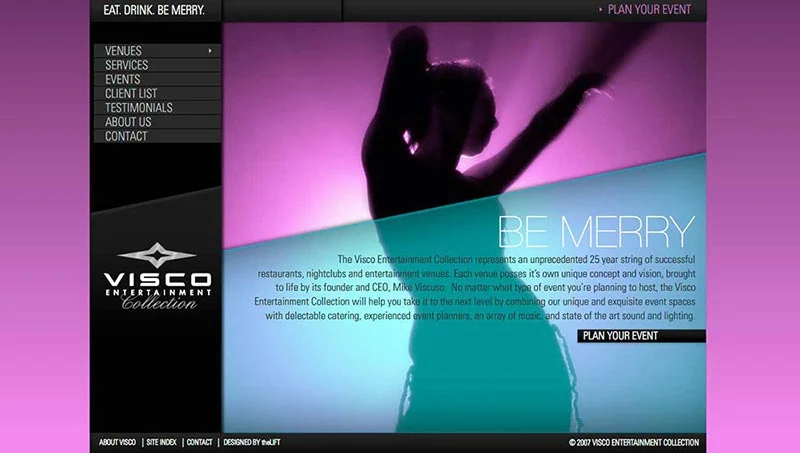Click the Be Merry headline

tap(596, 232)
